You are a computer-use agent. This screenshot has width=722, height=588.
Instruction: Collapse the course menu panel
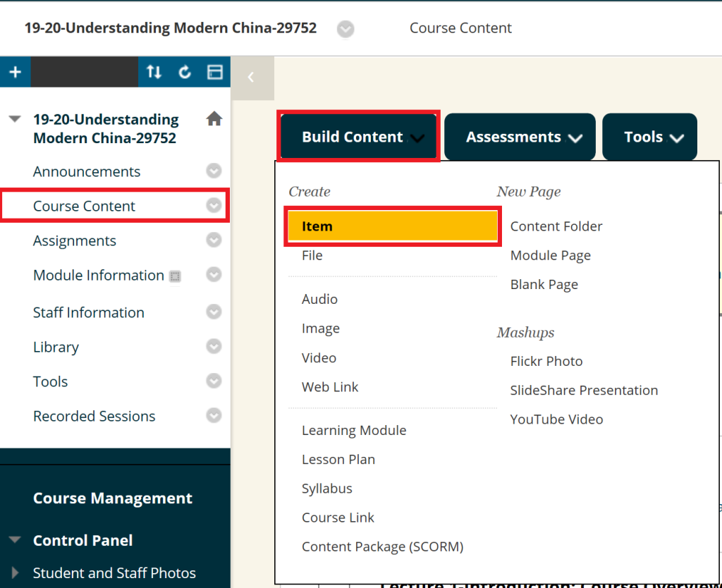[x=252, y=78]
